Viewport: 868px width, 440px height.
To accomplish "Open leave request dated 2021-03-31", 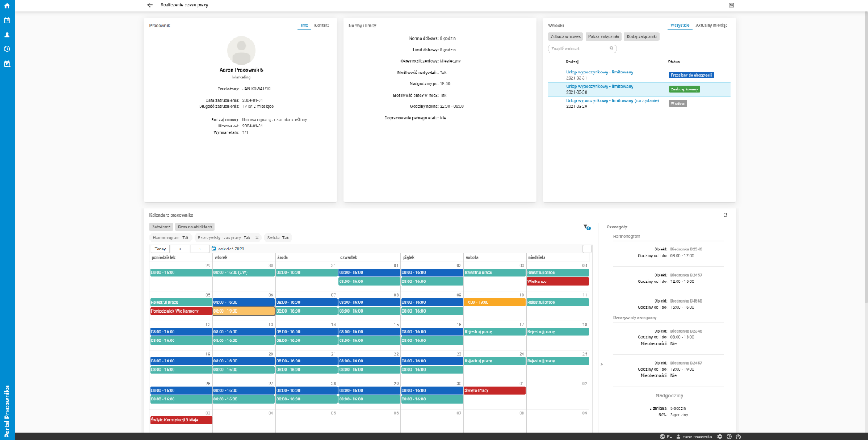I will [x=599, y=73].
